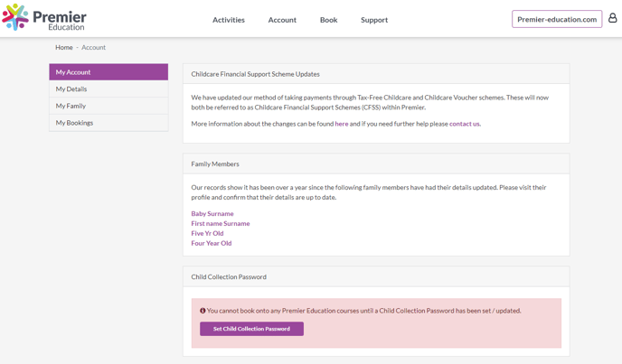Click the Premier Education logo
Screen dimensions: 622x364
[x=44, y=17]
